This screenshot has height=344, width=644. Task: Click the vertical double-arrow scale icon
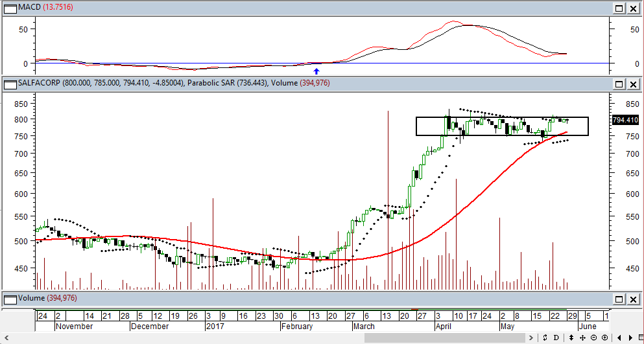coord(571,338)
